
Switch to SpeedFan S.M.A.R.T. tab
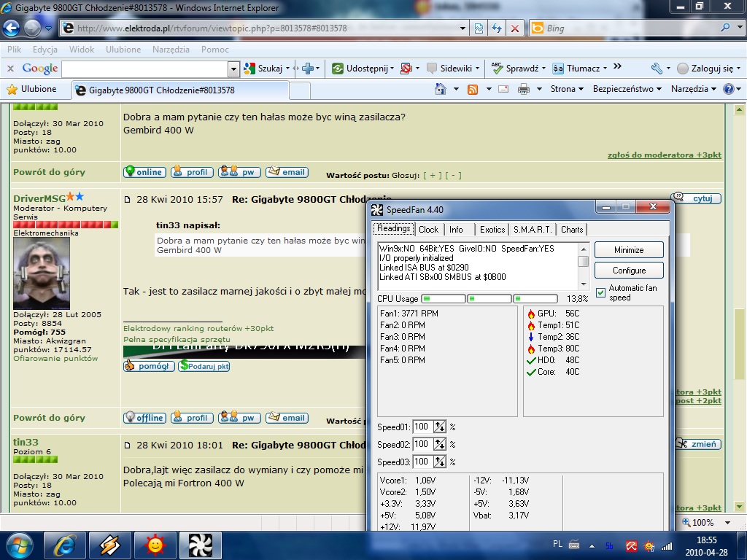click(533, 230)
